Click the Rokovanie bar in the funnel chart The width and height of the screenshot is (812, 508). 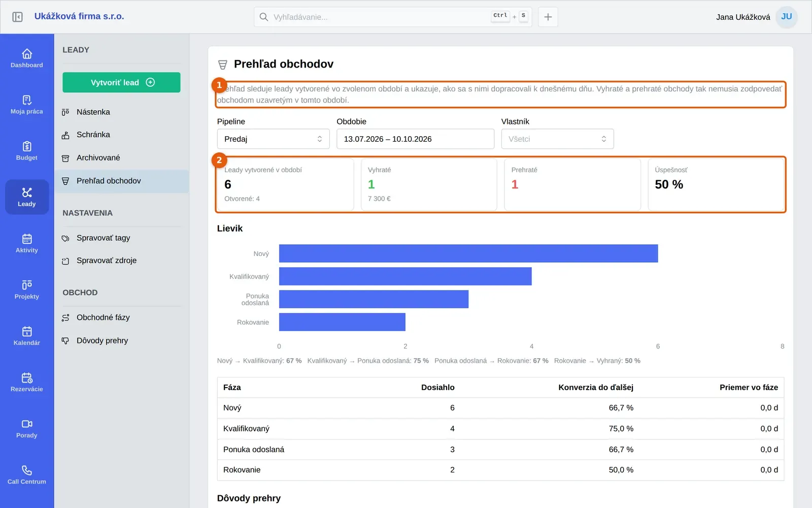pos(342,322)
